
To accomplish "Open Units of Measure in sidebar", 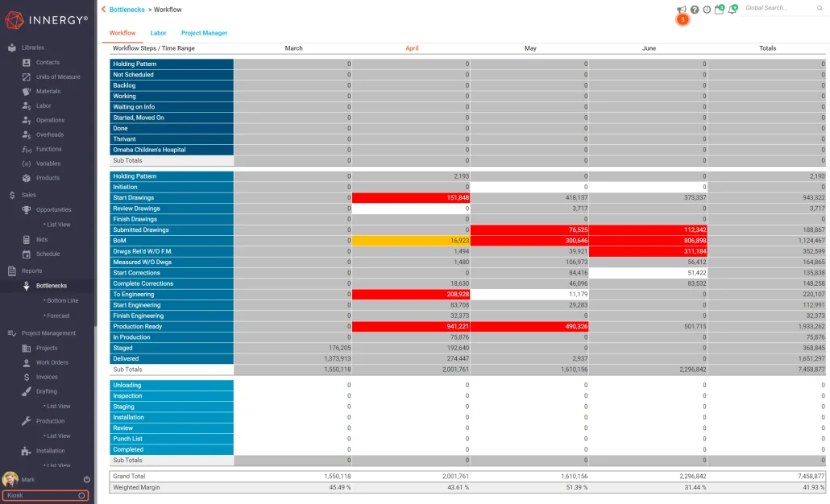I will pyautogui.click(x=58, y=76).
